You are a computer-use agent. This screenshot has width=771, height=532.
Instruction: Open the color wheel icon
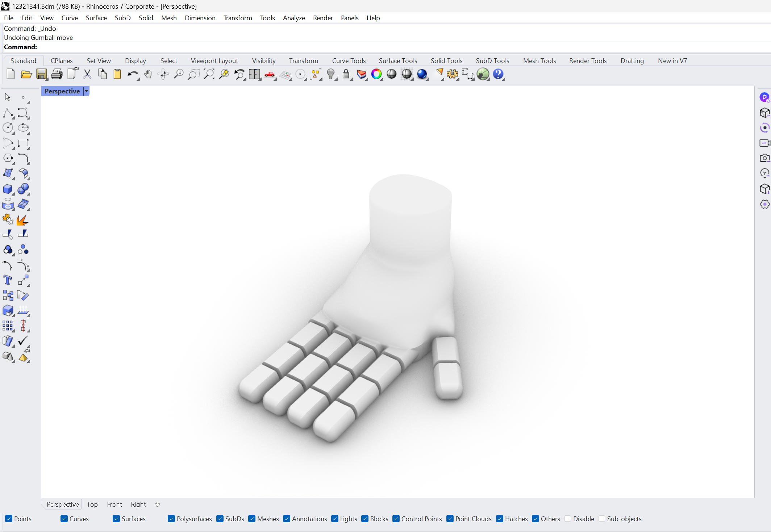(376, 74)
